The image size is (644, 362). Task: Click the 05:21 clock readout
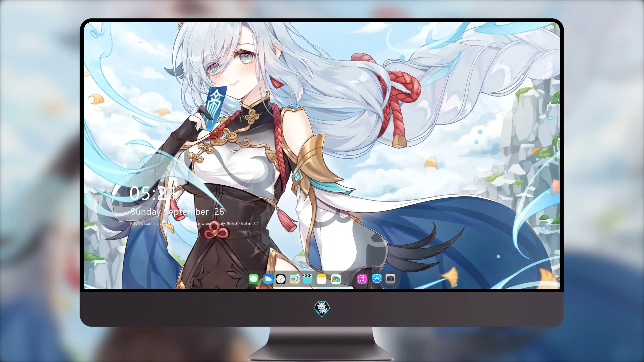(x=153, y=193)
